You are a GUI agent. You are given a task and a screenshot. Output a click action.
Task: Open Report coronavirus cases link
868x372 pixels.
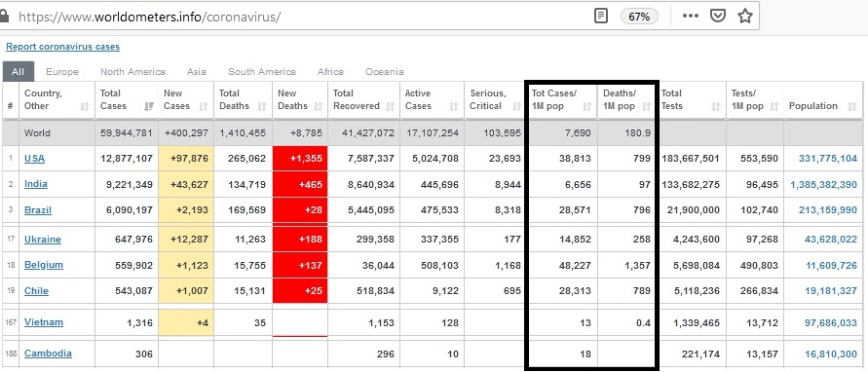tap(62, 47)
